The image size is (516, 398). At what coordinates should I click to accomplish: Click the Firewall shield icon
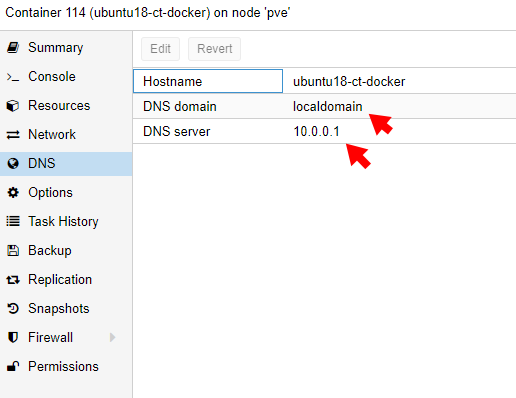[x=13, y=337]
